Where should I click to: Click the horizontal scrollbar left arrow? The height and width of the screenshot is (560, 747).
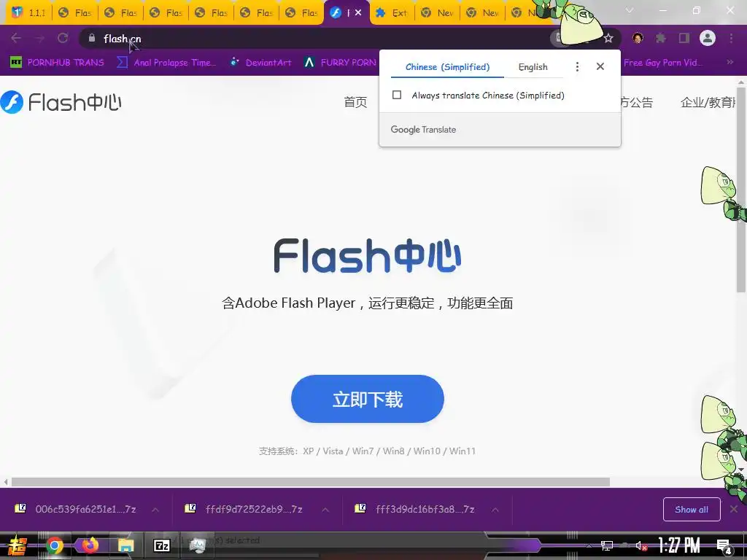click(5, 482)
